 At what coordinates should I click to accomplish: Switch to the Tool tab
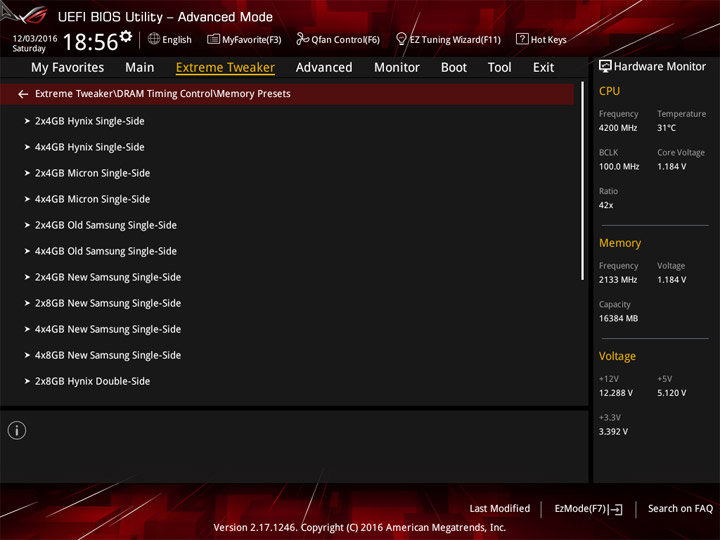click(499, 68)
